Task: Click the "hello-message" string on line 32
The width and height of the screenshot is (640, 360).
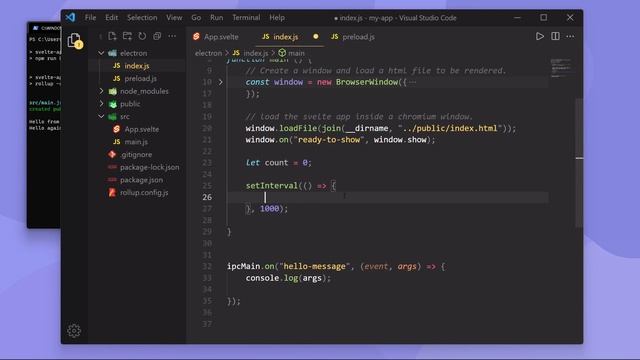Action: click(x=315, y=267)
